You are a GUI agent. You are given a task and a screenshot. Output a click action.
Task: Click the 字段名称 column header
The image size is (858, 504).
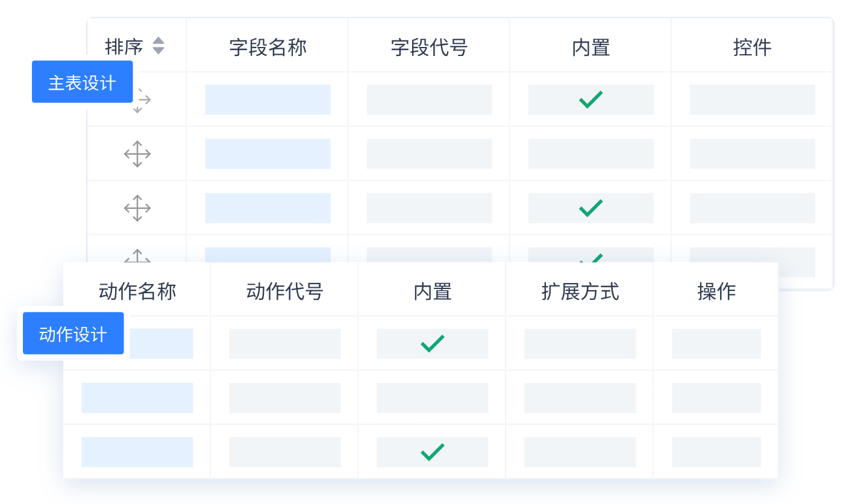(x=268, y=48)
